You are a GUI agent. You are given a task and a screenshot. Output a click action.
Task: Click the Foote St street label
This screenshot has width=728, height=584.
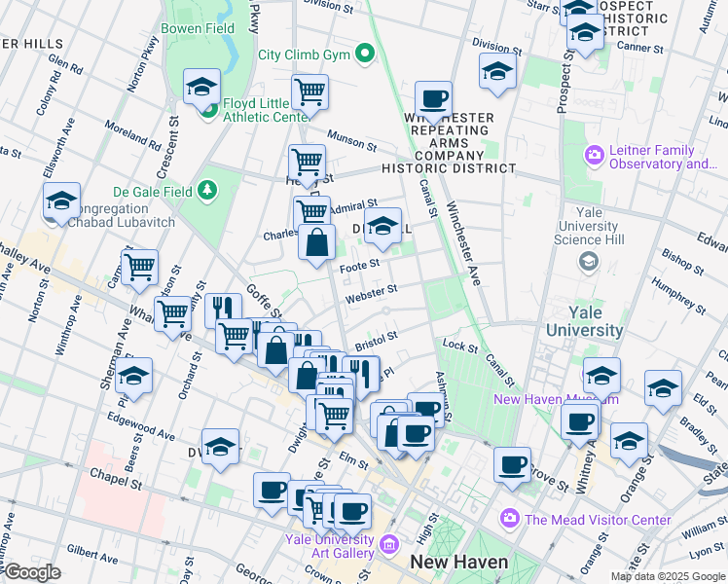(x=360, y=266)
